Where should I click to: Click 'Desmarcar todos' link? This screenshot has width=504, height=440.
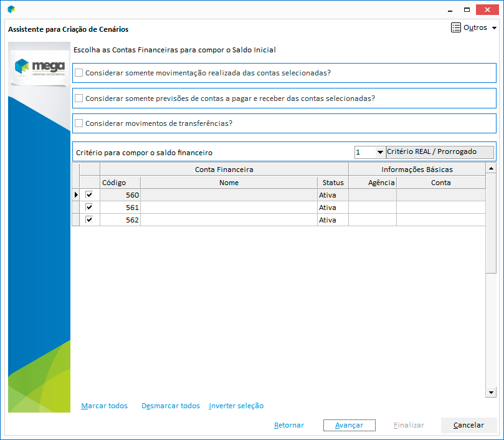[171, 406]
